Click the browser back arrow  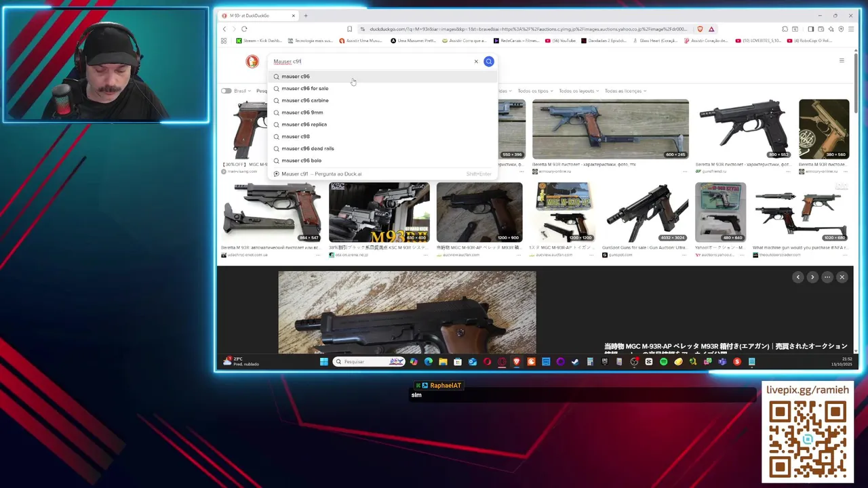[x=224, y=29]
